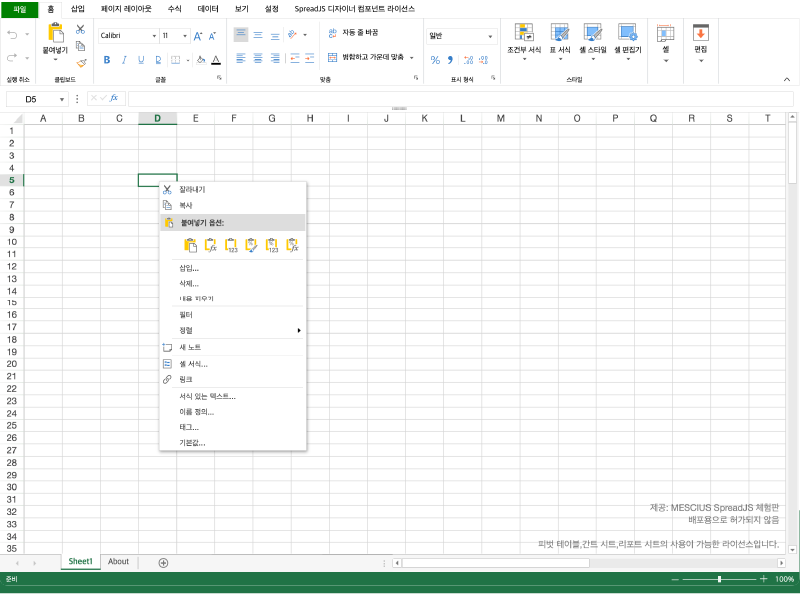The height and width of the screenshot is (601, 800).
Task: Select 잘라내기 in the context menu
Action: (x=233, y=189)
